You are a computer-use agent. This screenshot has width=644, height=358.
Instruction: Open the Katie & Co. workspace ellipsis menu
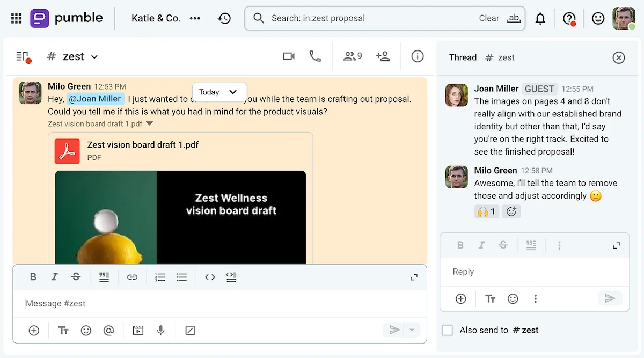pyautogui.click(x=195, y=18)
